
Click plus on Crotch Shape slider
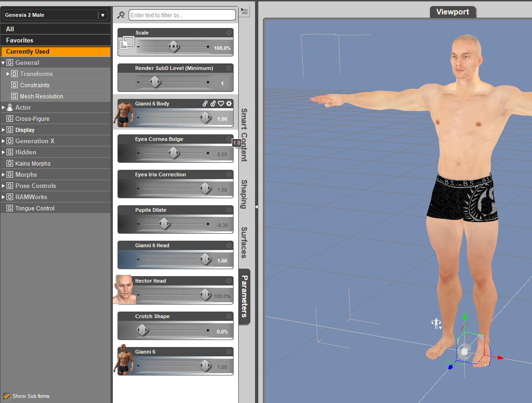207,330
